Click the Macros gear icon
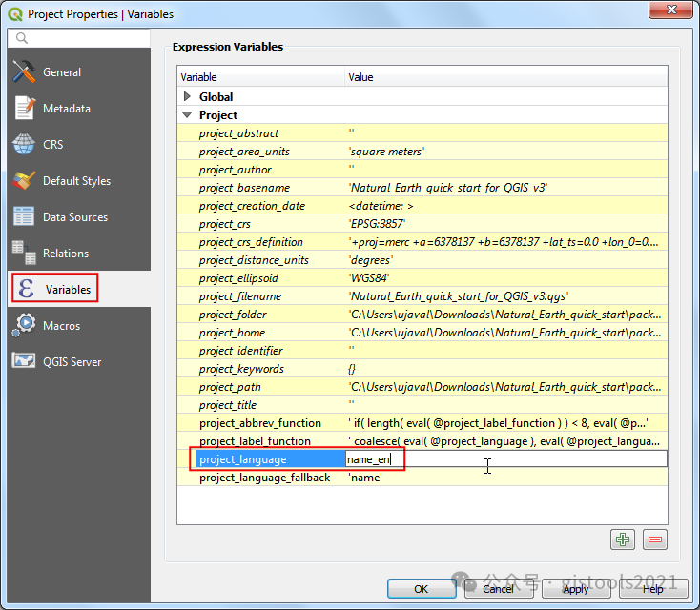700x610 pixels. tap(24, 325)
